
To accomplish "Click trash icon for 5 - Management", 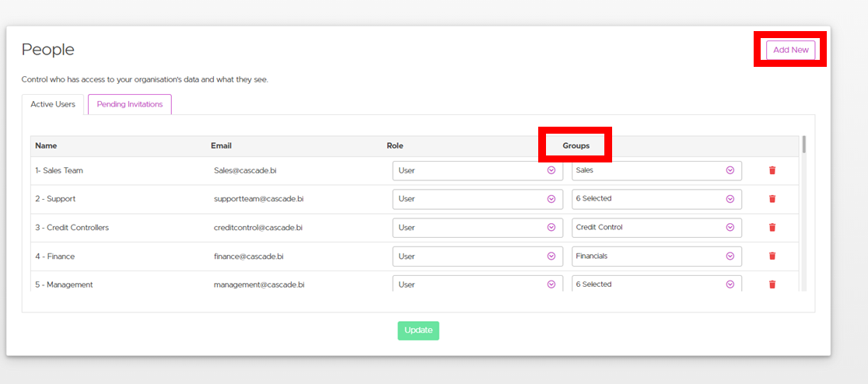I will 772,285.
